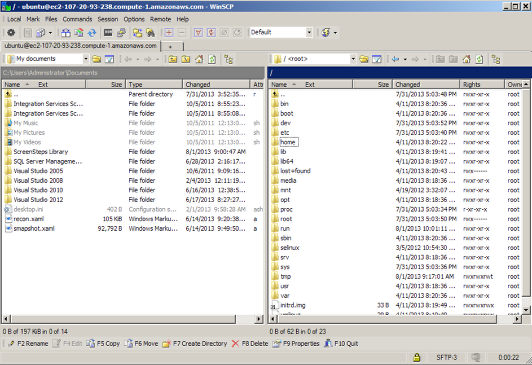Sort local panel by Type column

(x=154, y=84)
